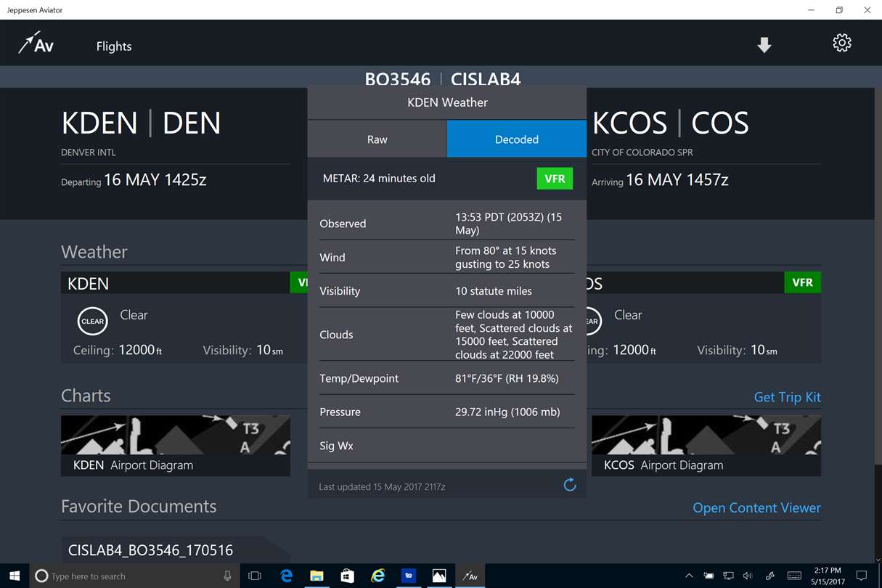
Task: Open Task View from the taskbar
Action: pyautogui.click(x=255, y=576)
